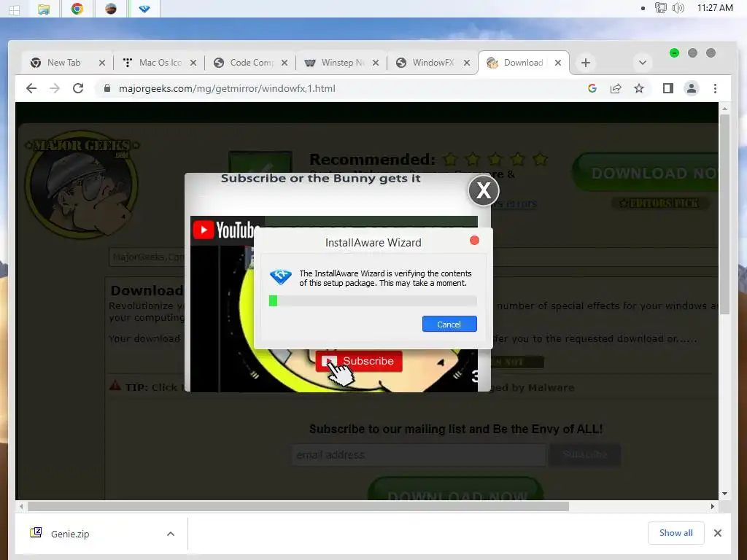This screenshot has width=747, height=560.
Task: Switch to the Code Compare tab
Action: tap(251, 63)
